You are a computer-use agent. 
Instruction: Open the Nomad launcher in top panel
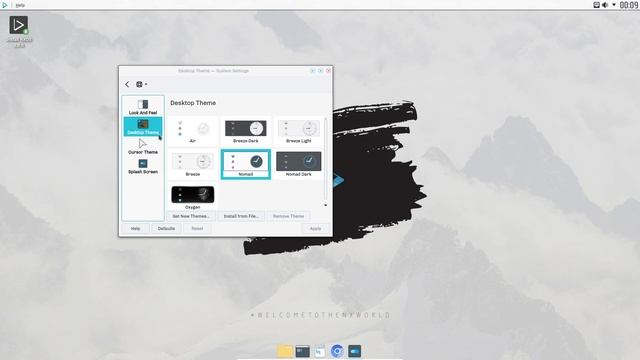[x=5, y=5]
